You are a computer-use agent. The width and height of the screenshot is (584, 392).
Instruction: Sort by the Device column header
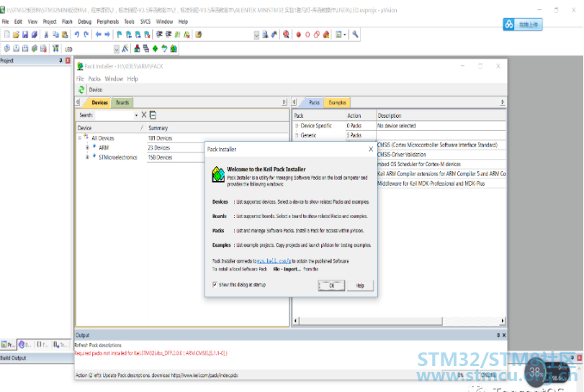click(x=111, y=128)
